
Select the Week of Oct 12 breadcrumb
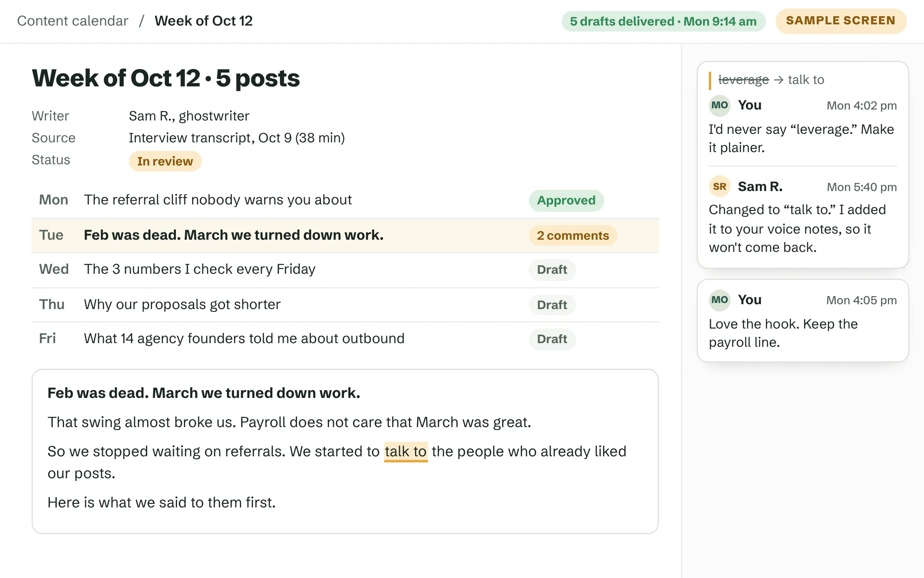click(203, 21)
